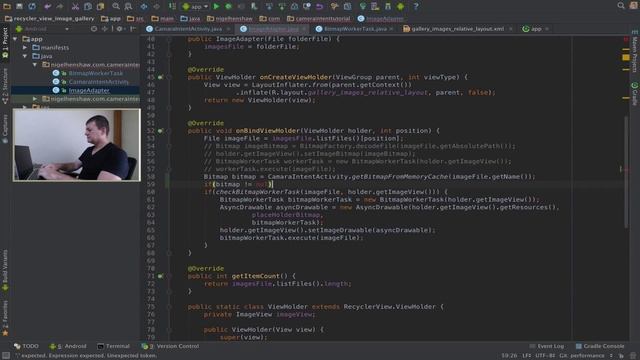Click the Paste toolbar icon
The height and width of the screenshot is (360, 640).
(100, 6)
